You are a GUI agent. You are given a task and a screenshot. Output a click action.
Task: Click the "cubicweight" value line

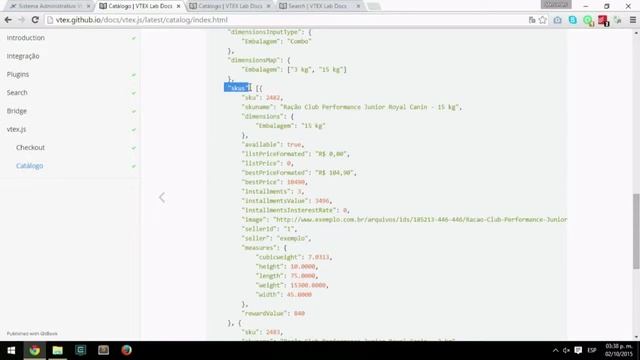(x=294, y=257)
